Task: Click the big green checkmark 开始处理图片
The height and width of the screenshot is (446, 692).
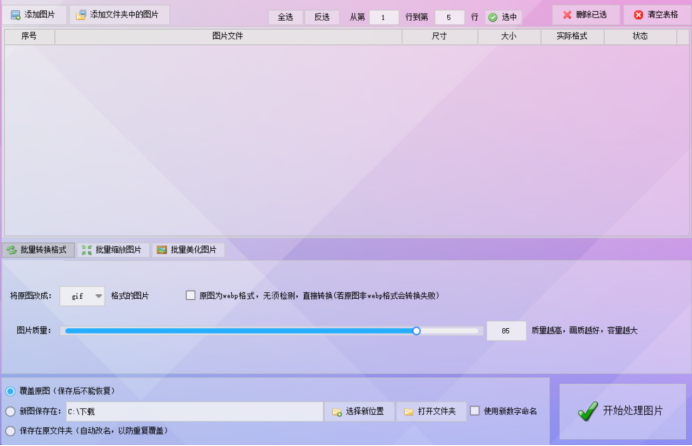Action: [x=588, y=411]
